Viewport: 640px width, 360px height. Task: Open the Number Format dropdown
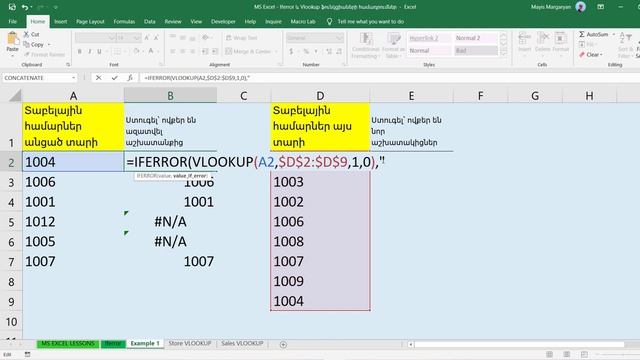pos(339,38)
